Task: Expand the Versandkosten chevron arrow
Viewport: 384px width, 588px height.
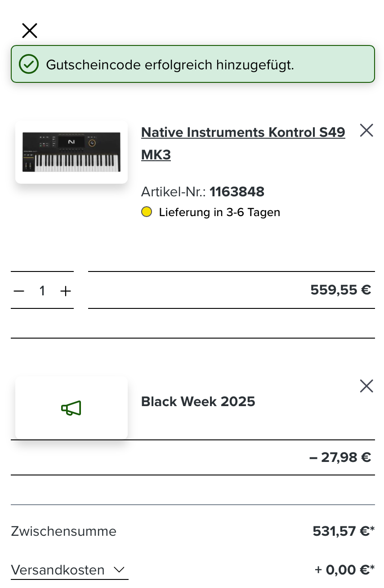Action: click(119, 570)
